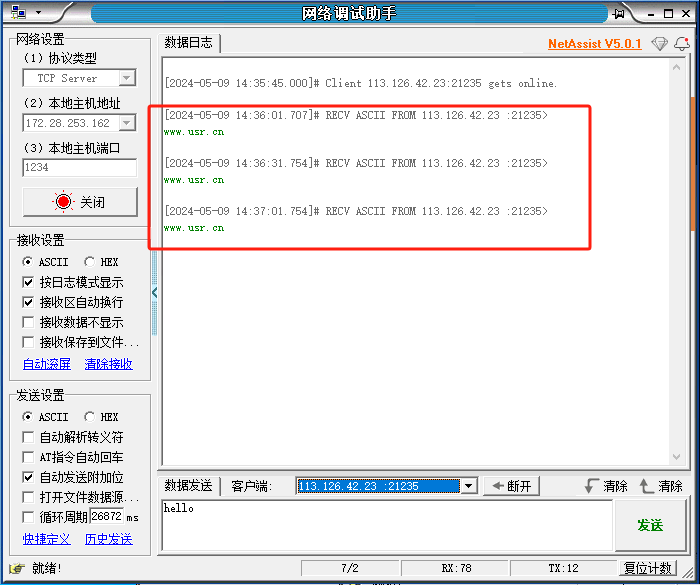The height and width of the screenshot is (585, 700).
Task: Enable 打开文件数据源 checkbox
Action: click(x=28, y=497)
